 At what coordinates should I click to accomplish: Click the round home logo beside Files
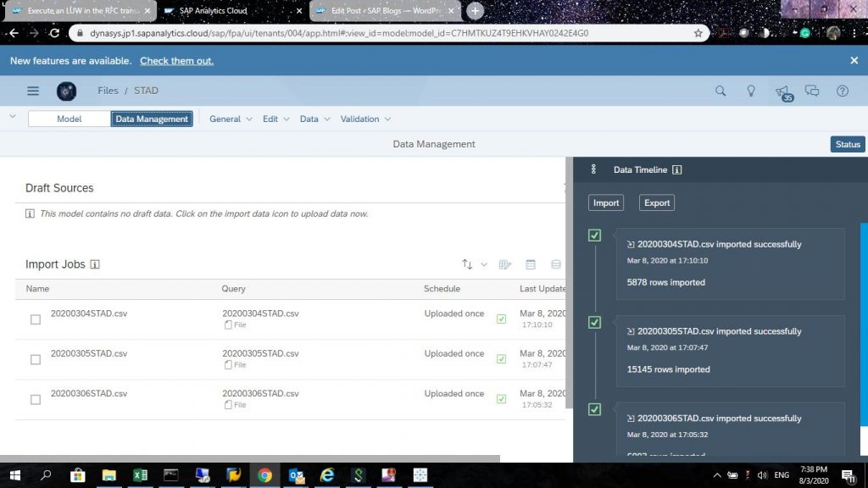(x=66, y=91)
